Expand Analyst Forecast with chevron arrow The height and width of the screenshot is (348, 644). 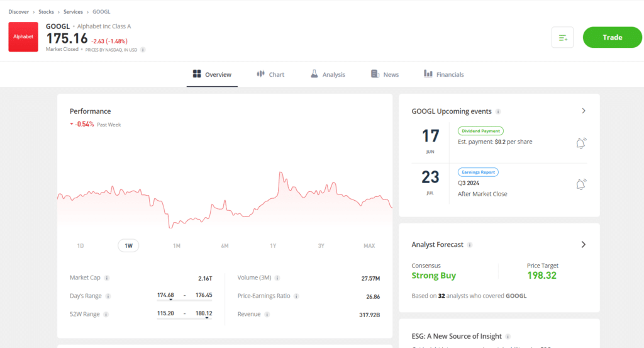584,244
